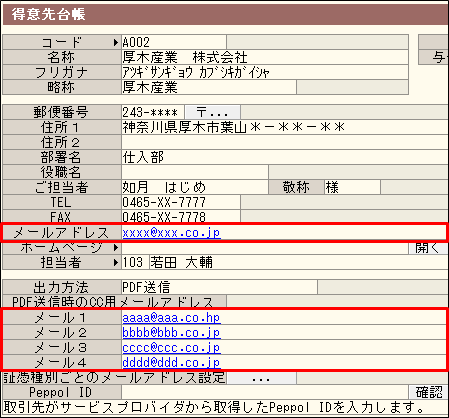Image resolution: width=449 pixels, height=418 pixels.
Task: Click the 得意先台帳 title header
Action: (48, 14)
